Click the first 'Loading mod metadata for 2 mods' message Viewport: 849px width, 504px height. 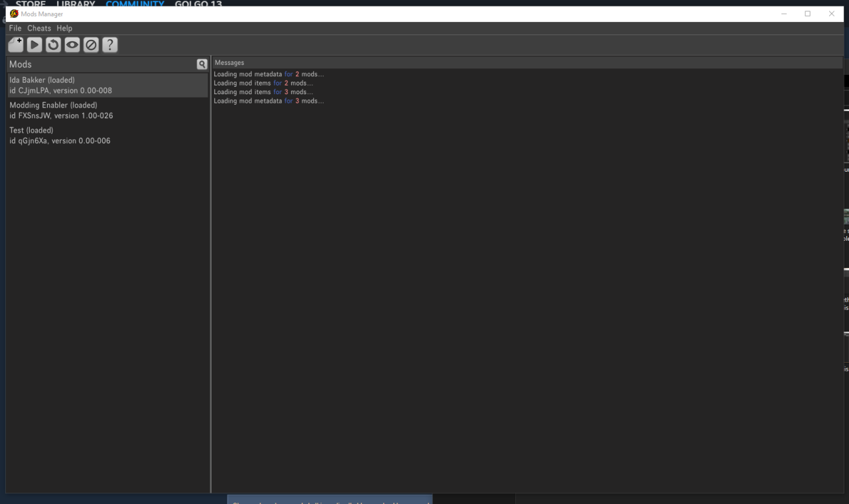pos(269,74)
